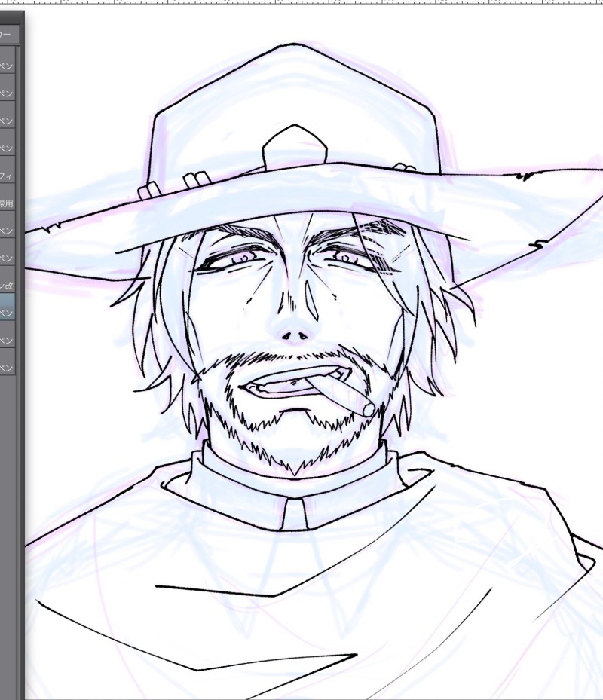603x700 pixels.
Task: Click the highlighted selected ペン brush row
Action: point(7,307)
